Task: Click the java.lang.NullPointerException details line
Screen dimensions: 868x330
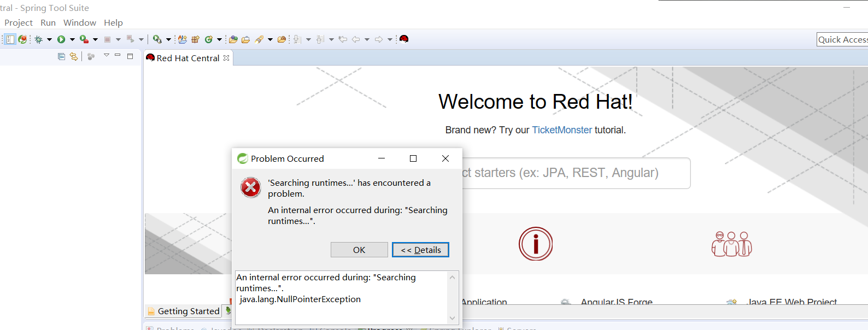Action: coord(300,299)
